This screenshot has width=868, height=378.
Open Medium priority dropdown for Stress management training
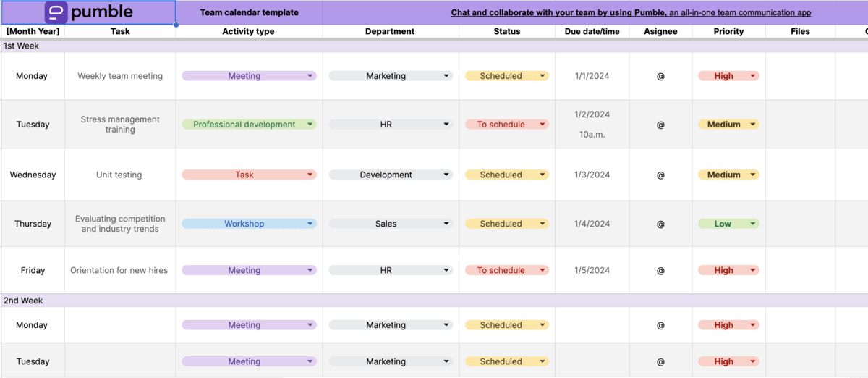pos(728,125)
